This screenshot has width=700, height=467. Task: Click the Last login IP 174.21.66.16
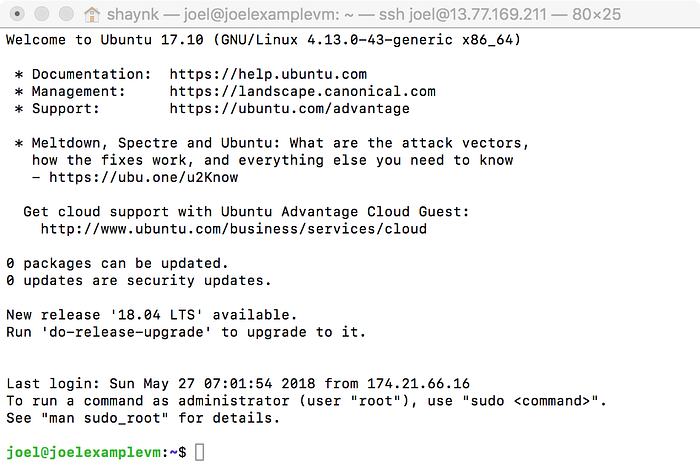(x=418, y=384)
